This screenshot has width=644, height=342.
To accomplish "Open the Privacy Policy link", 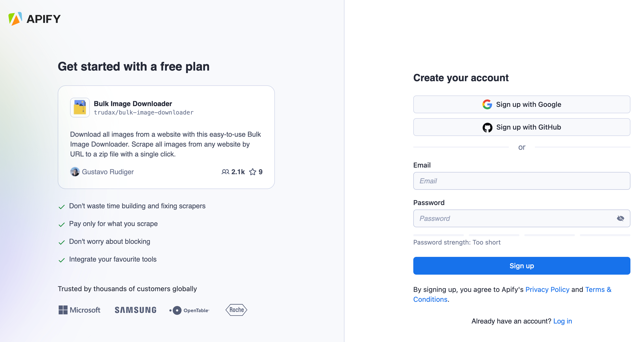I will (x=548, y=289).
